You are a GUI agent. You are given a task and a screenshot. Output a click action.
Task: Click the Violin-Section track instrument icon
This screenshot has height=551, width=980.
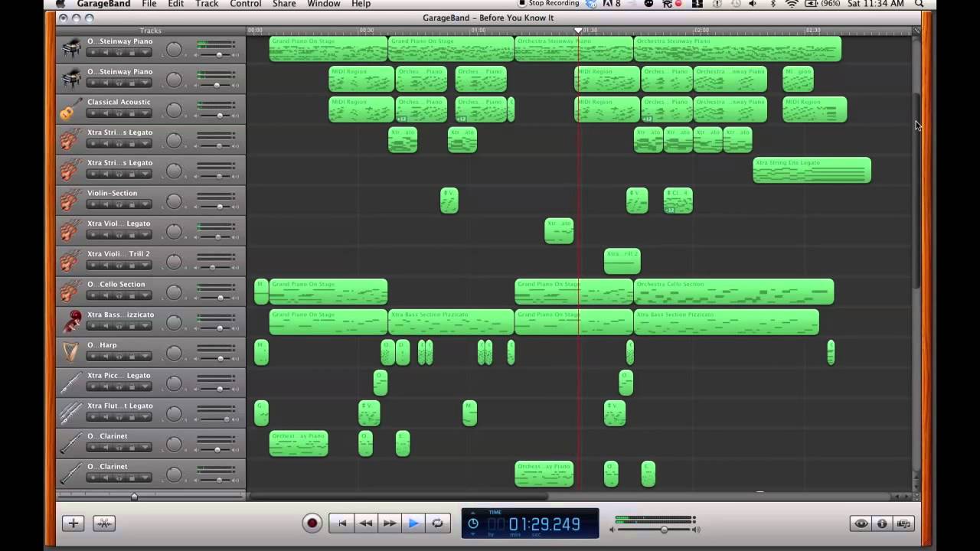click(x=70, y=201)
